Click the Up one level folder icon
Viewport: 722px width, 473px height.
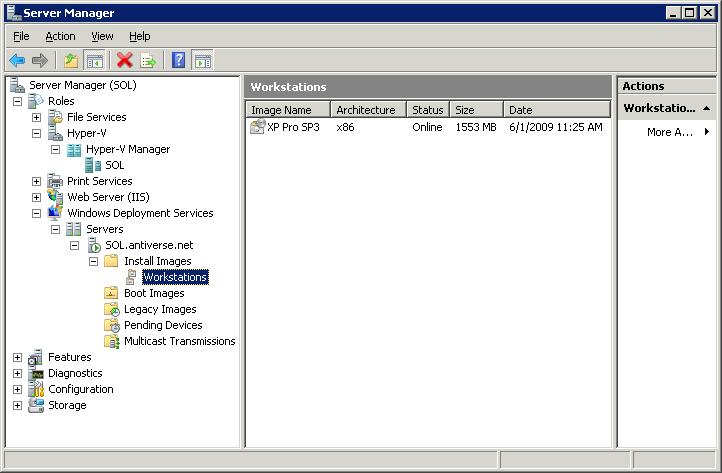tap(71, 60)
